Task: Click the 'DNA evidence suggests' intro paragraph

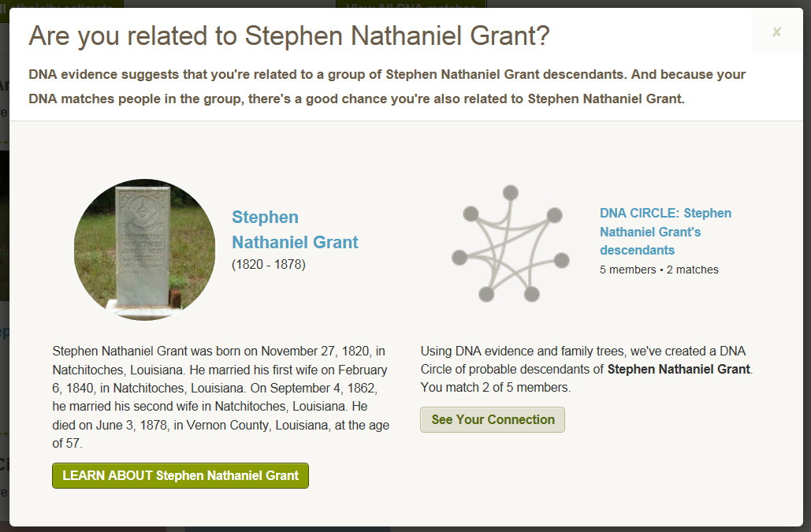Action: click(x=387, y=87)
